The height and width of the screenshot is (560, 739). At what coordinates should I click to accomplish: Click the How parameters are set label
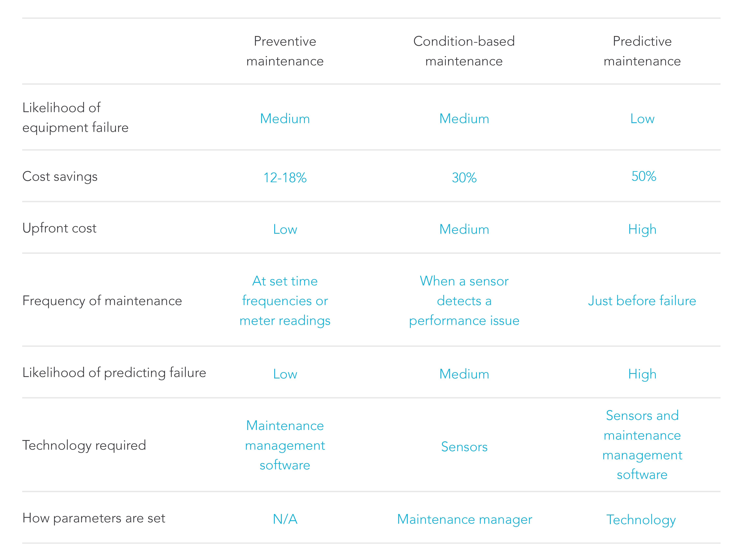click(x=94, y=518)
